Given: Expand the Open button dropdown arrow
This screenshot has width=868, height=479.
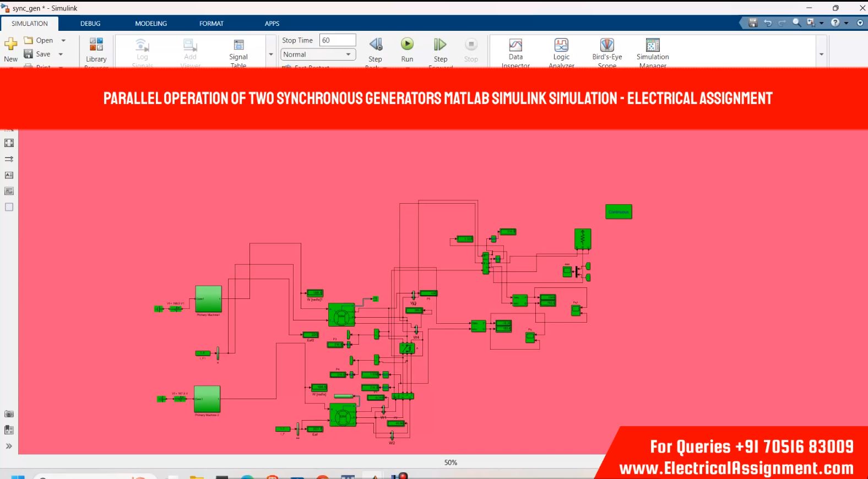Looking at the screenshot, I should 63,40.
